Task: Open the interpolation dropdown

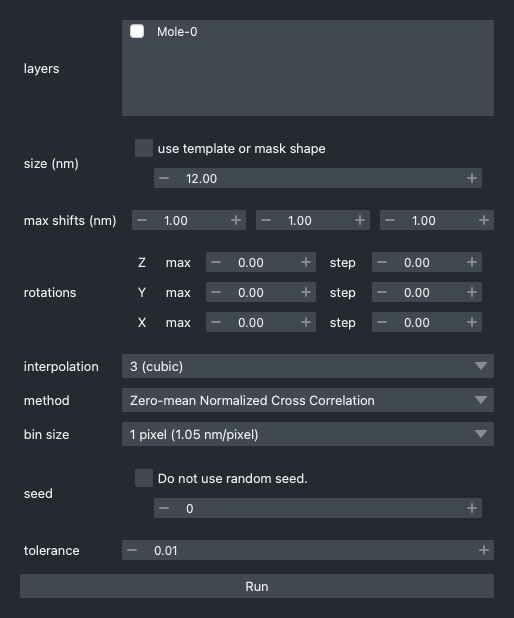Action: click(x=307, y=366)
